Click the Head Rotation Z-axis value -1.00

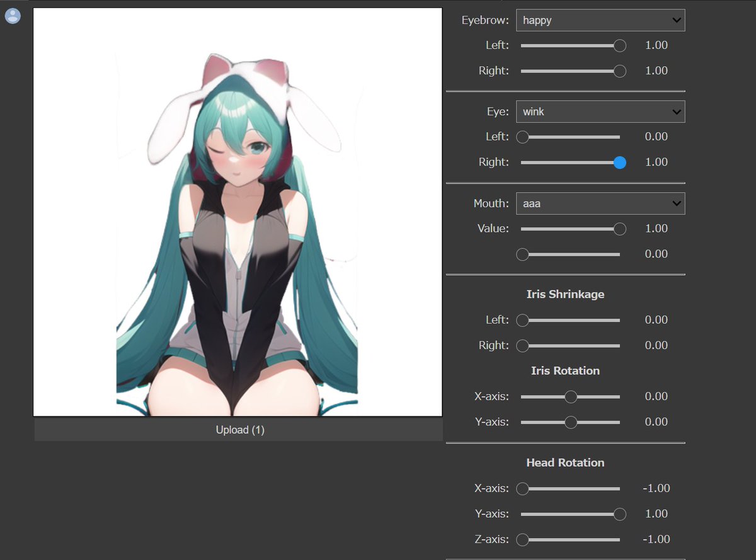click(x=656, y=539)
